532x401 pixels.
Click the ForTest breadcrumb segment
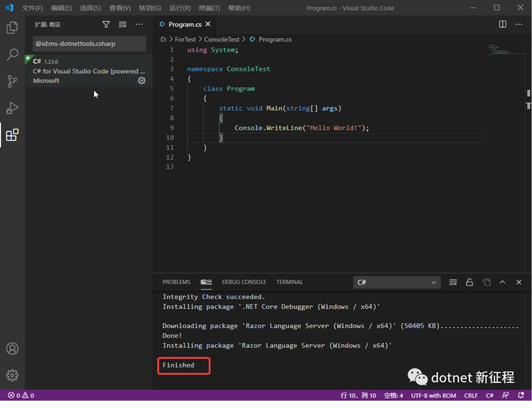[185, 39]
